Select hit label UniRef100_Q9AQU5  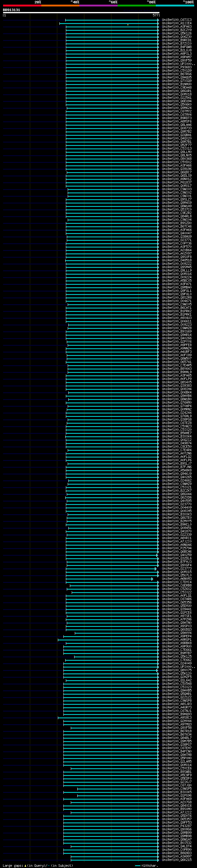[x=176, y=77]
